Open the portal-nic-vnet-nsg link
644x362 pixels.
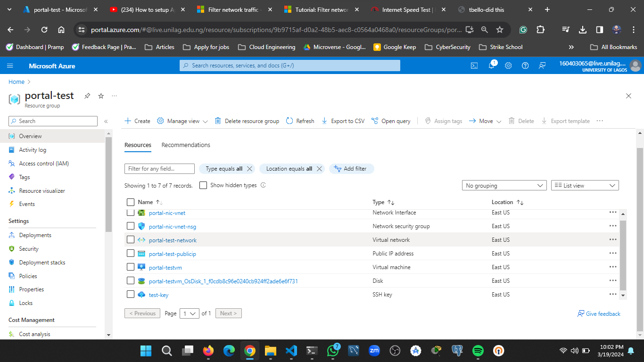click(x=173, y=227)
